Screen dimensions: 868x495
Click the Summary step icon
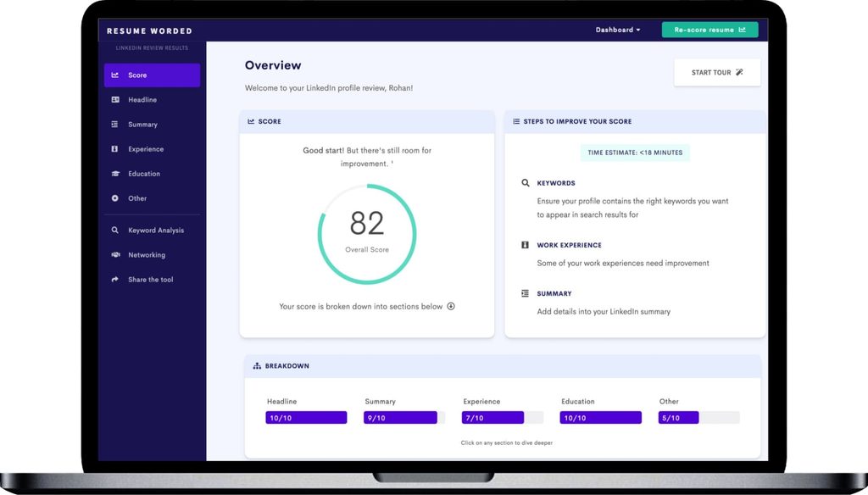[526, 293]
